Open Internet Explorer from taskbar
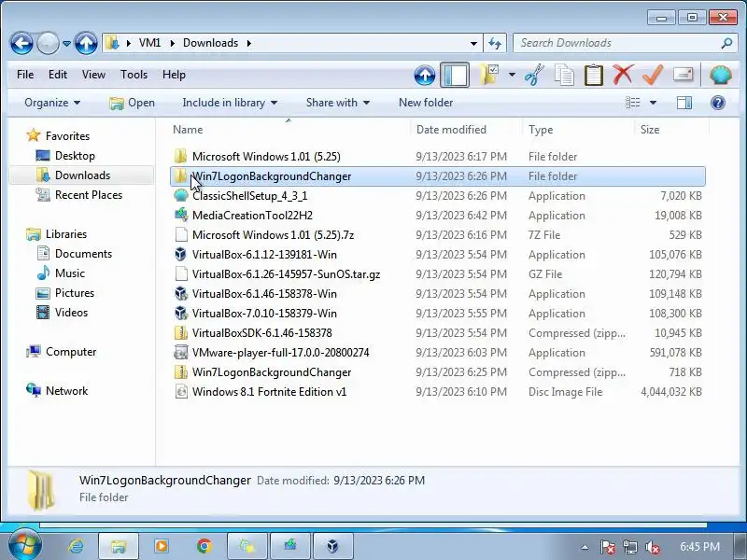The width and height of the screenshot is (747, 560). click(76, 546)
